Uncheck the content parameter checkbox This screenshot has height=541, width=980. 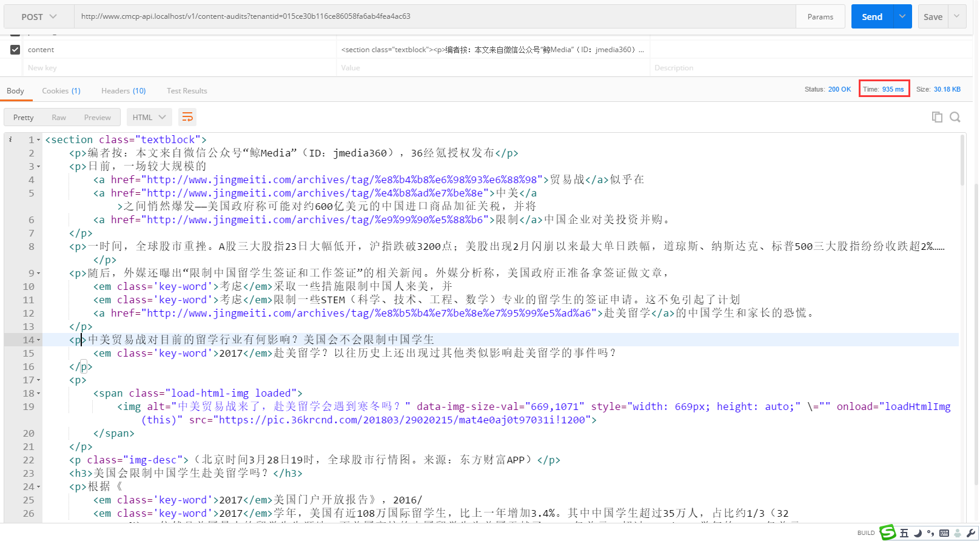15,50
